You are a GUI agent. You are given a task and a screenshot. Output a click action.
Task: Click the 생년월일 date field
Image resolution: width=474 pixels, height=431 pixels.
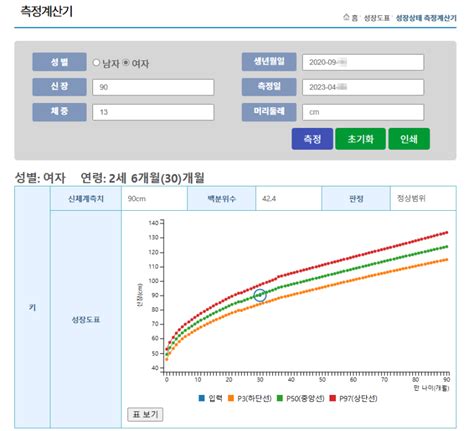pyautogui.click(x=363, y=62)
